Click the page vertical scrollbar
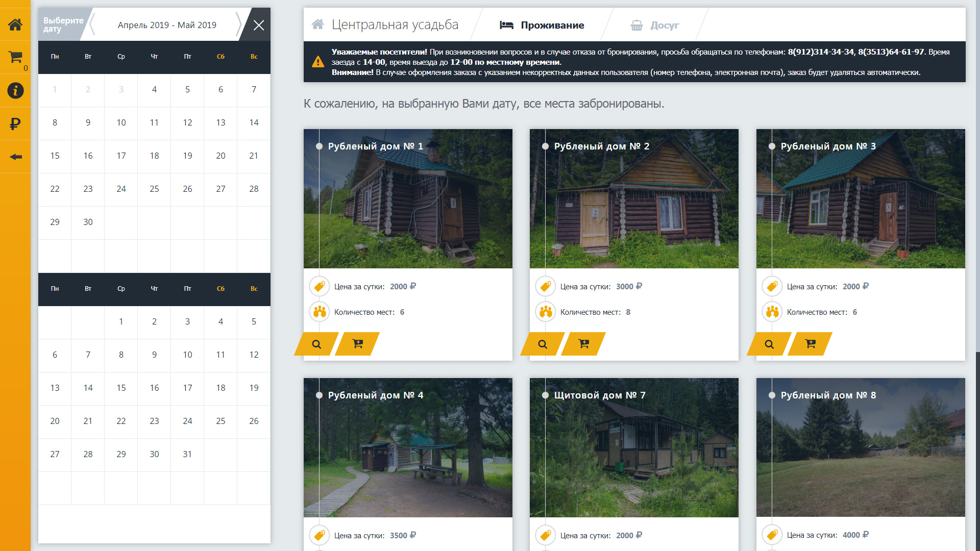This screenshot has width=980, height=551. point(977,452)
